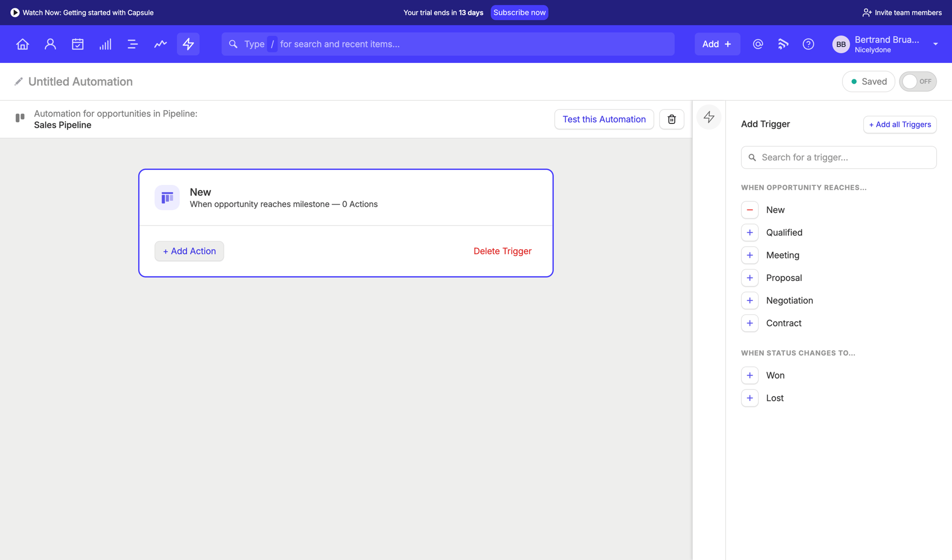Click Invite team members
Viewport: 952px width, 560px height.
click(x=901, y=12)
